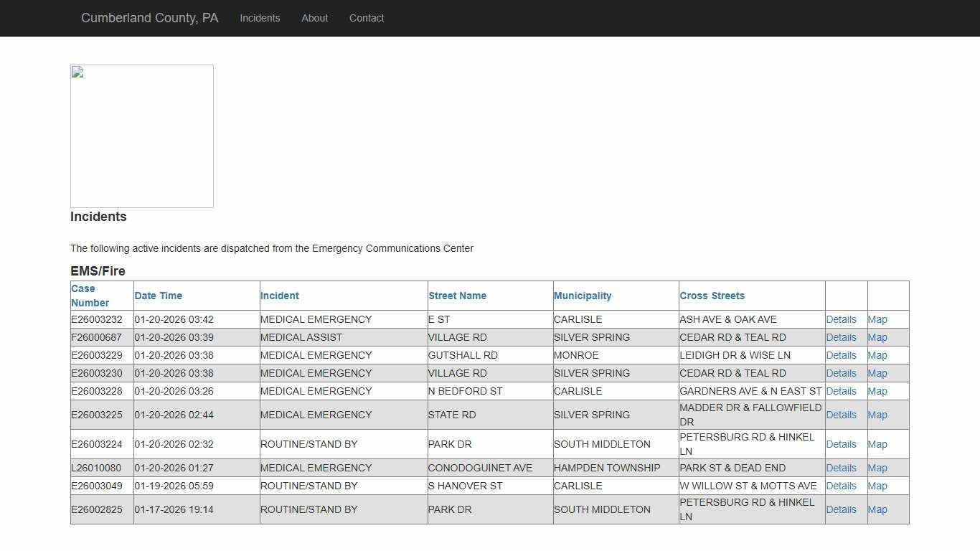Open Details for case L26010080
This screenshot has height=551, width=980.
point(841,468)
